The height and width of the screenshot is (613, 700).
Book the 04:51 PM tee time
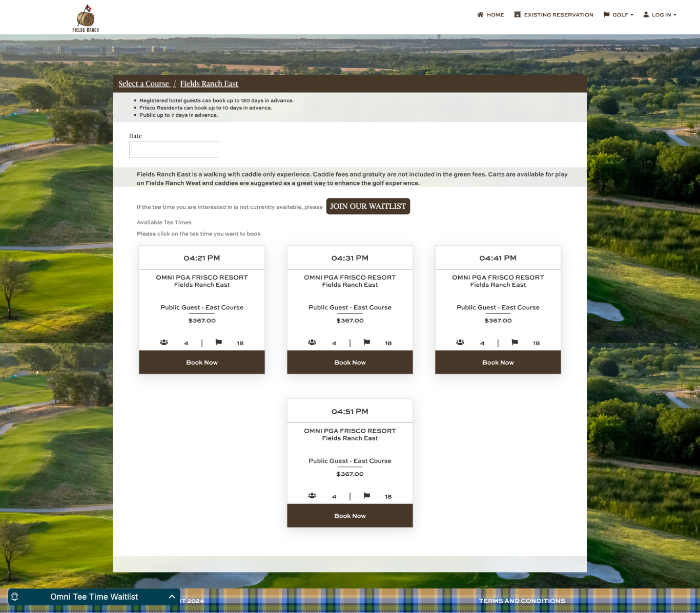coord(350,516)
